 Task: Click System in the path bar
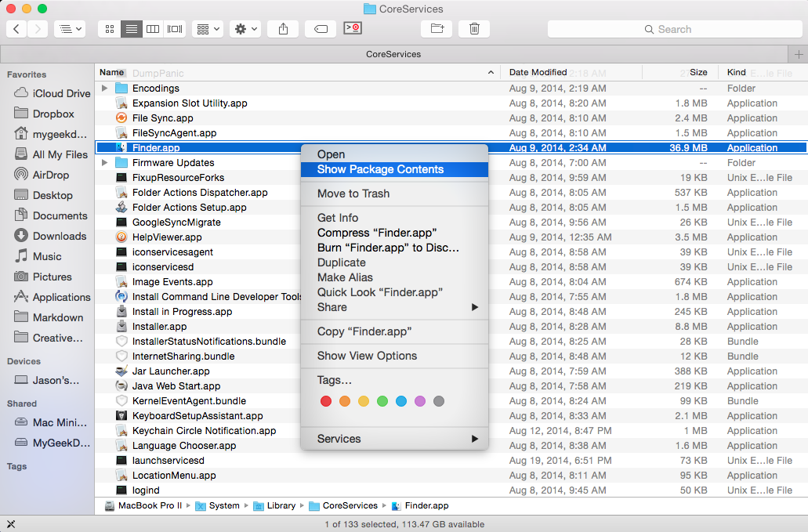click(x=217, y=505)
